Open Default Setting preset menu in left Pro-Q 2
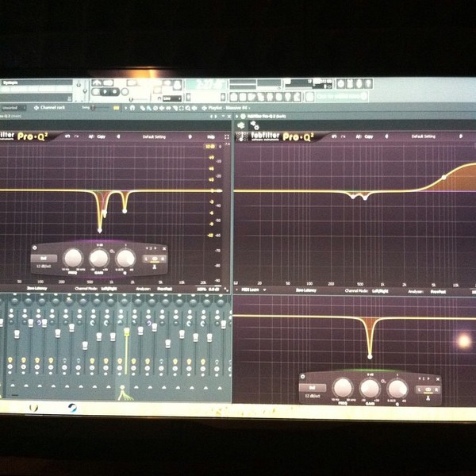This screenshot has width=476, height=476. click(154, 136)
